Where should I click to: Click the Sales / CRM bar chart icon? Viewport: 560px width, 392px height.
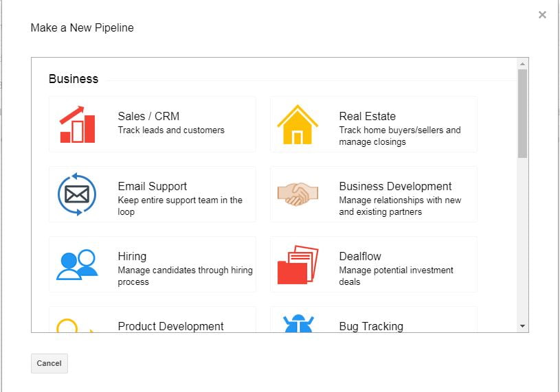click(x=77, y=124)
